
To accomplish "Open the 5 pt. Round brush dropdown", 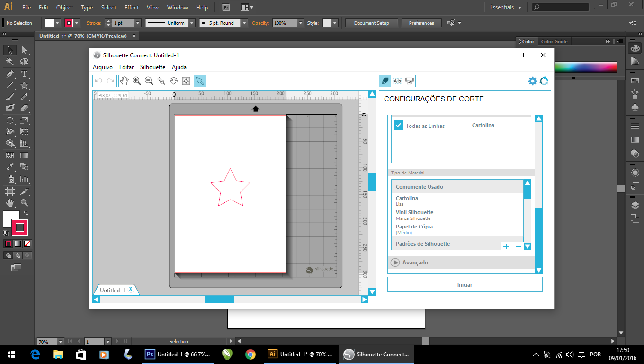I will [244, 23].
